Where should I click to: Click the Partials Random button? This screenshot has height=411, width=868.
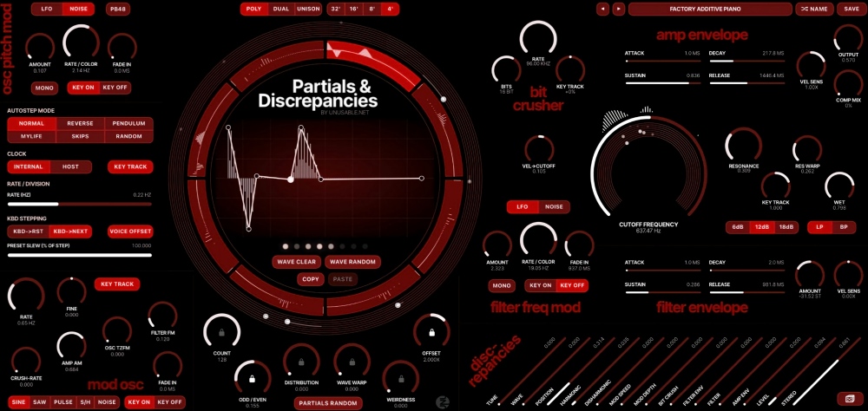[x=328, y=403]
